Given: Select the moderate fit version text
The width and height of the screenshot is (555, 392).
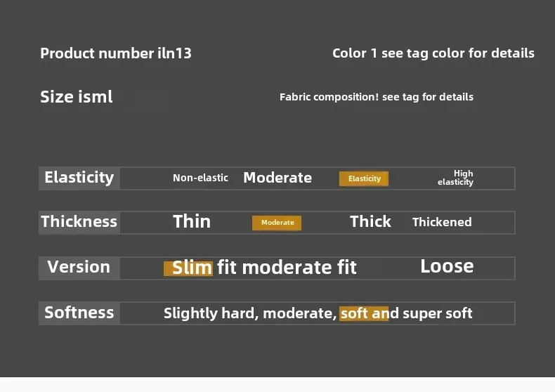Looking at the screenshot, I should 299,267.
